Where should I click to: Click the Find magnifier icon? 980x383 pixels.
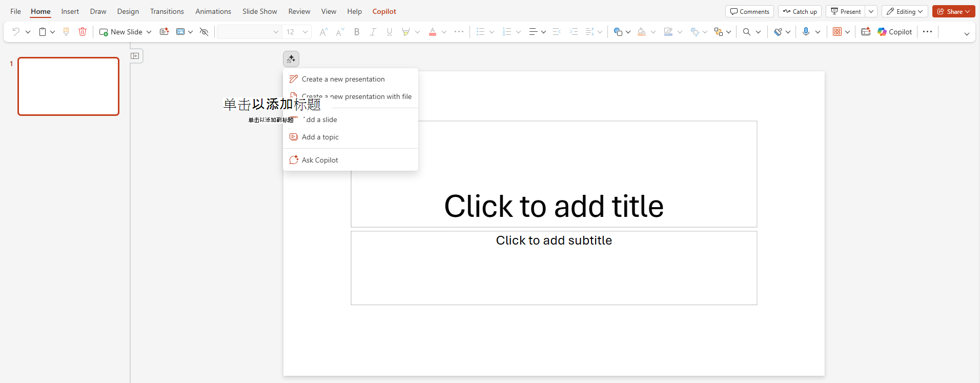click(x=747, y=32)
